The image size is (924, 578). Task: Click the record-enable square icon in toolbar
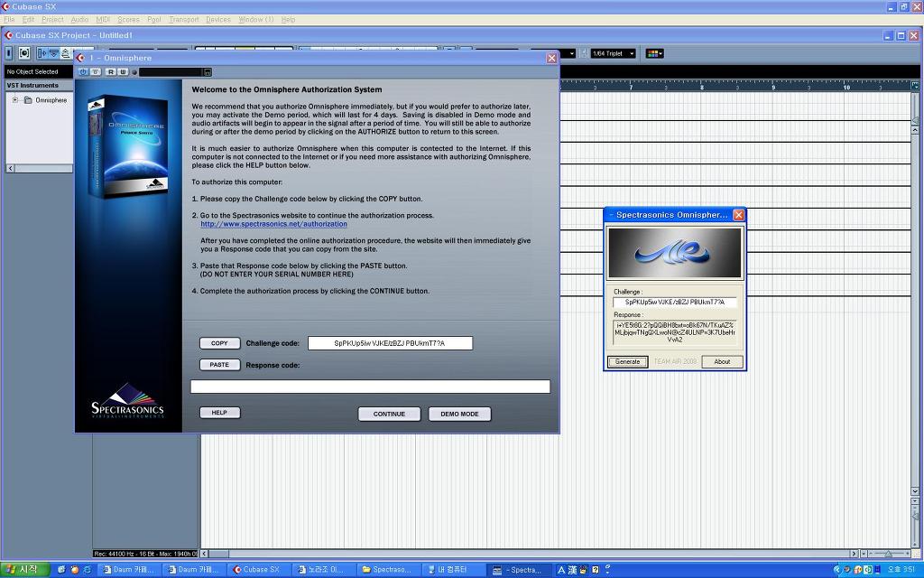tap(24, 53)
